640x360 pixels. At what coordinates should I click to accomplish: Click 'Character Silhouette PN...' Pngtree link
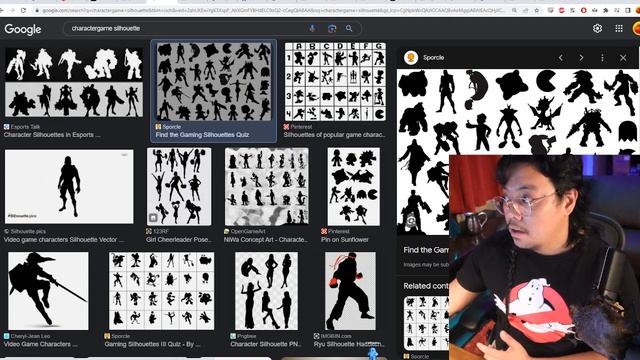tap(265, 344)
